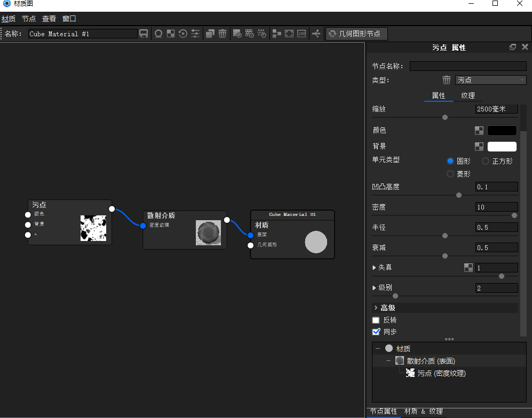
Task: Click the 密度 value field
Action: click(x=496, y=207)
